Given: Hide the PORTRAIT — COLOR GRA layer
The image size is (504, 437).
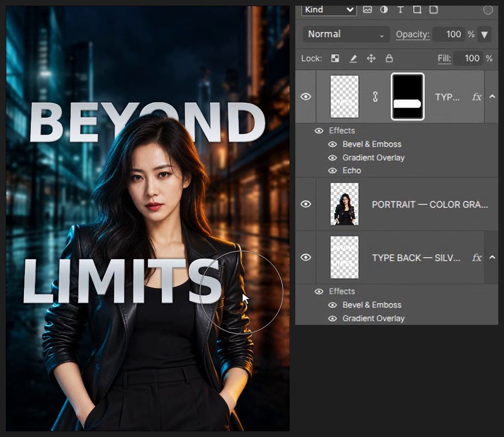Looking at the screenshot, I should pyautogui.click(x=306, y=204).
